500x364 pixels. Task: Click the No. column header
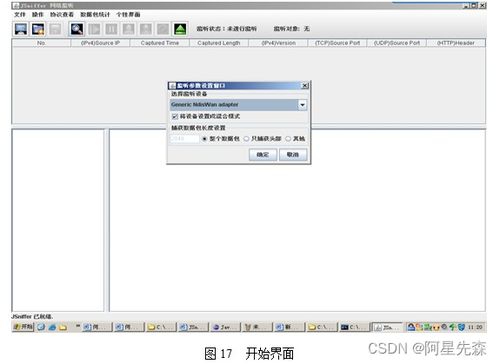point(41,43)
